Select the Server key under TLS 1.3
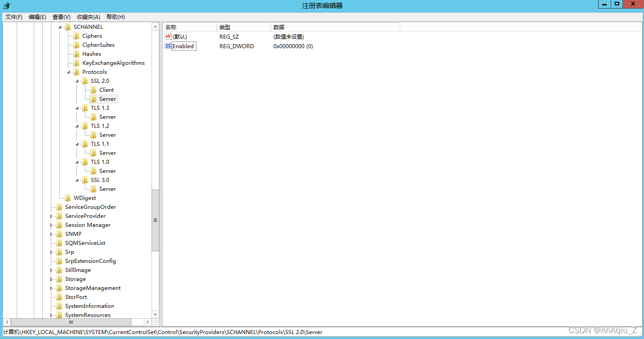The image size is (644, 339). (107, 117)
